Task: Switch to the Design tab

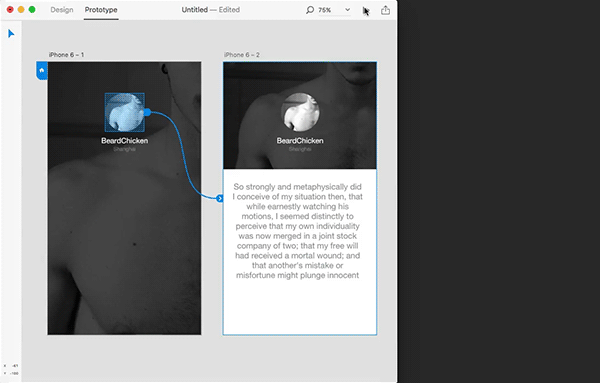Action: tap(62, 10)
